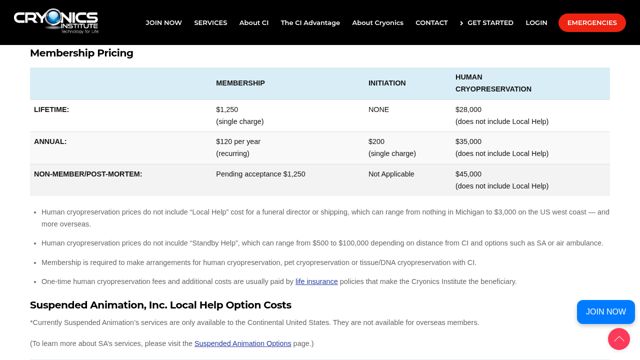Click NONE in the initiation column
The height and width of the screenshot is (360, 640).
pyautogui.click(x=378, y=110)
